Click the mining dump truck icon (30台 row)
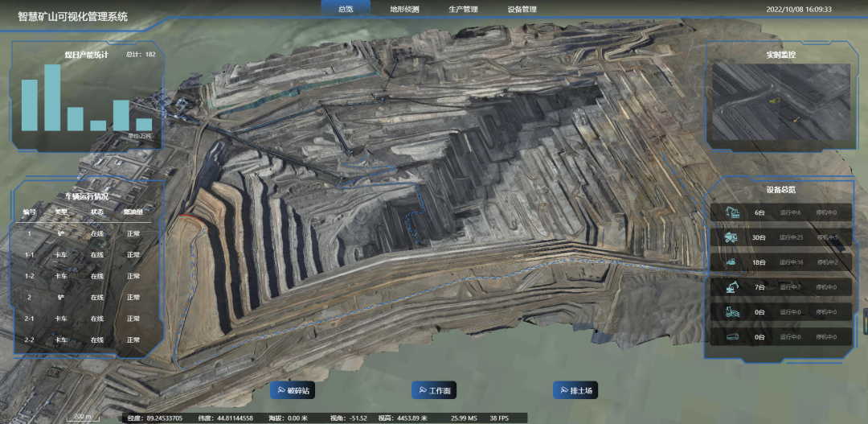The width and height of the screenshot is (868, 424). coord(732,237)
